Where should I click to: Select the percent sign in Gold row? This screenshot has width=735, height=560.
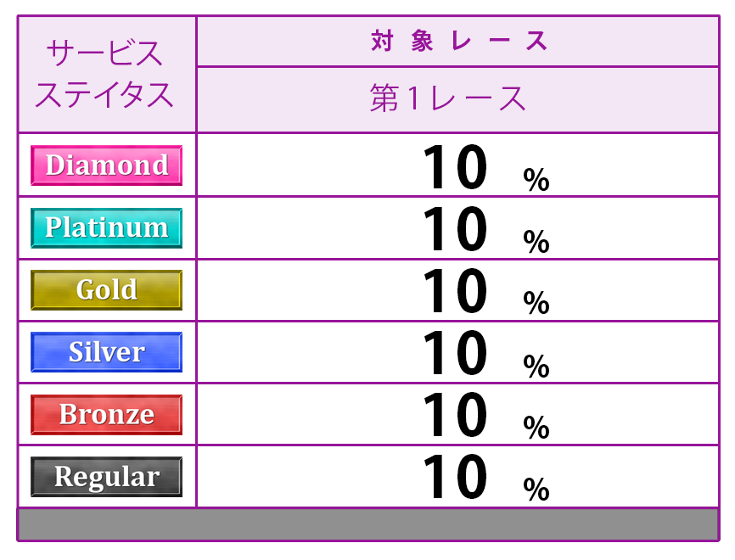[x=536, y=303]
